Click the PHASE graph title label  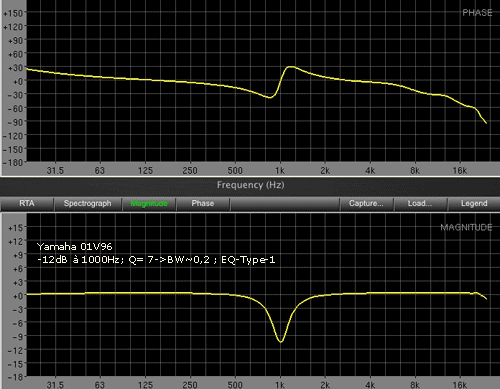[477, 13]
